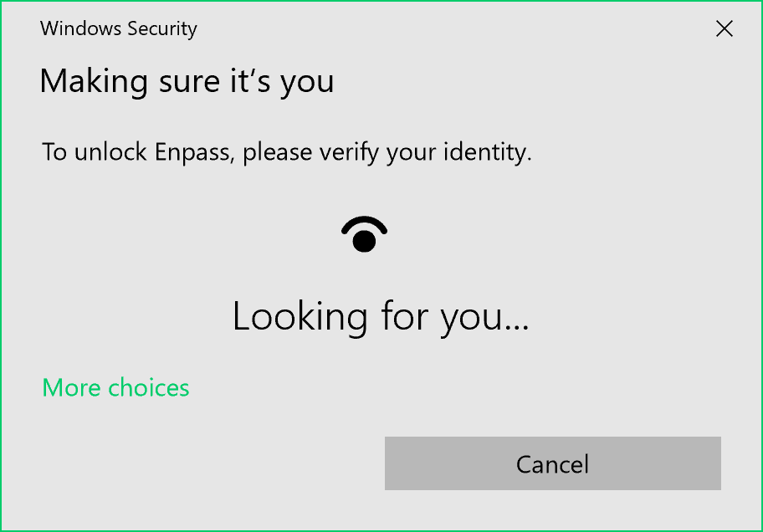Viewport: 763px width, 532px height.
Task: Select the face scanning indicator icon
Action: 364,234
